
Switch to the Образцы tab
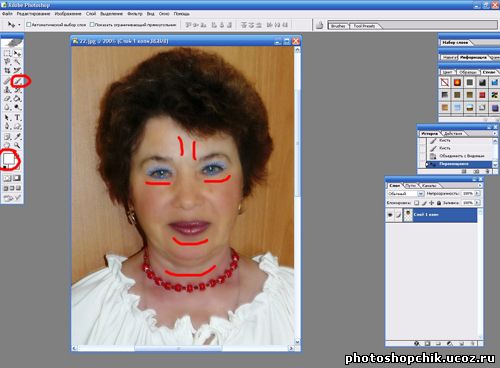click(x=468, y=72)
